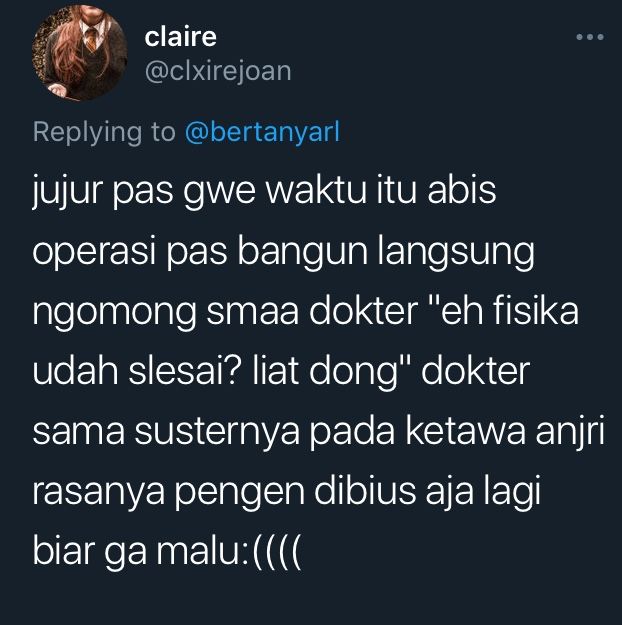Click tweet line starting 'jujur pas gwe'
Image resolution: width=622 pixels, height=625 pixels.
click(x=264, y=191)
